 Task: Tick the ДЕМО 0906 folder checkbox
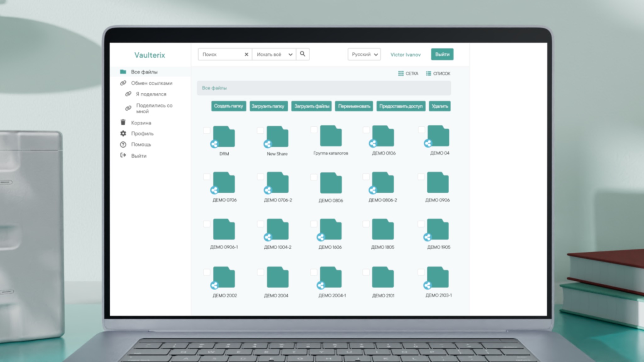click(421, 177)
